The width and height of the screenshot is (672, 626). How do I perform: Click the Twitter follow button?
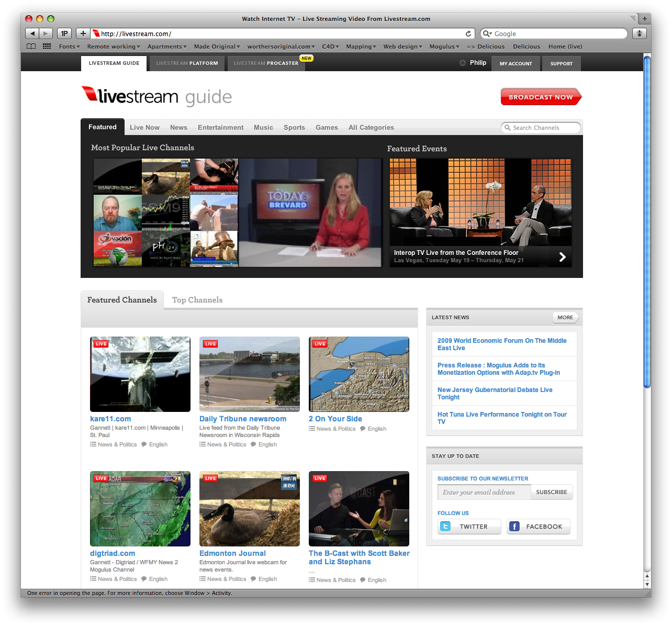click(469, 527)
